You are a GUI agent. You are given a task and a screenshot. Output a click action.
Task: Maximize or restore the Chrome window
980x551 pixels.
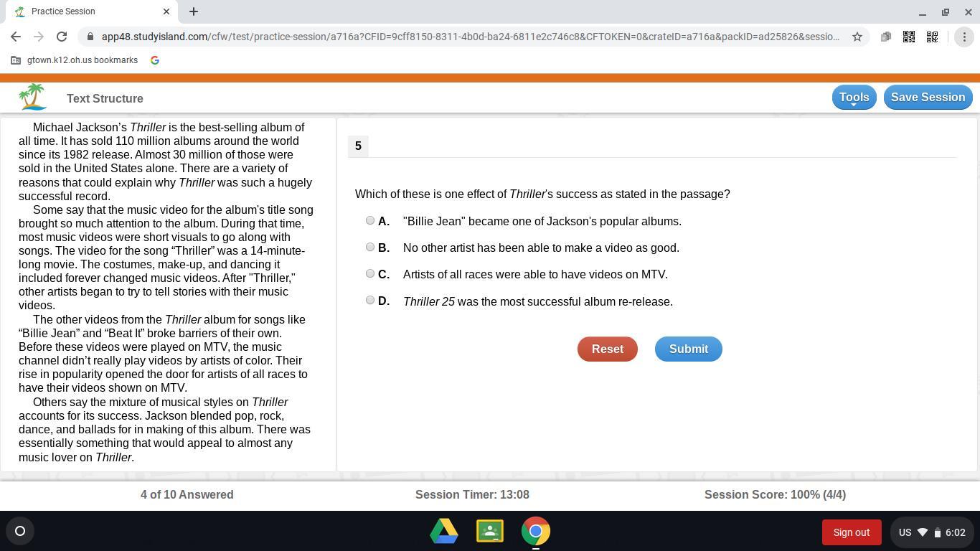click(946, 12)
